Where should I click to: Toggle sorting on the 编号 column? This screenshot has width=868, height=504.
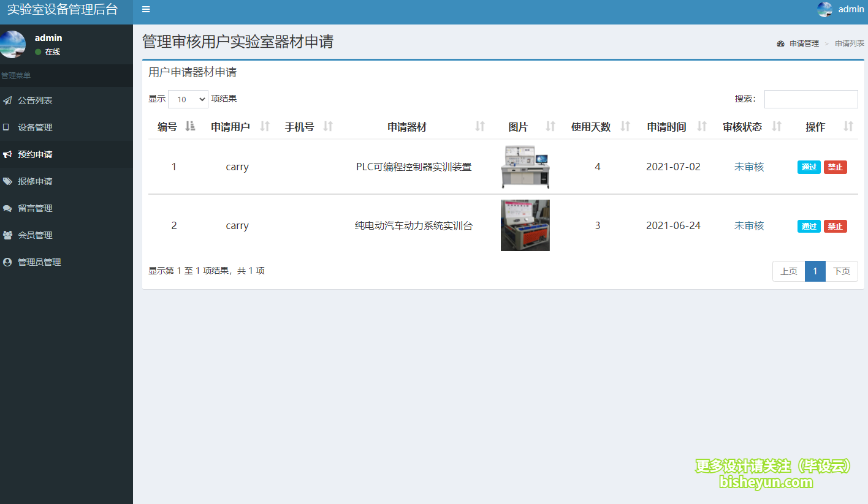(x=190, y=126)
